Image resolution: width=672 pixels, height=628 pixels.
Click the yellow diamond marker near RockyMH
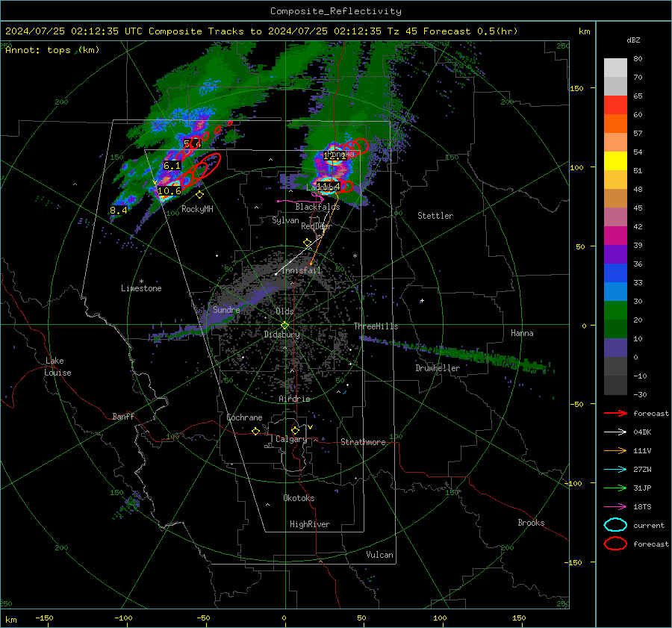[199, 195]
